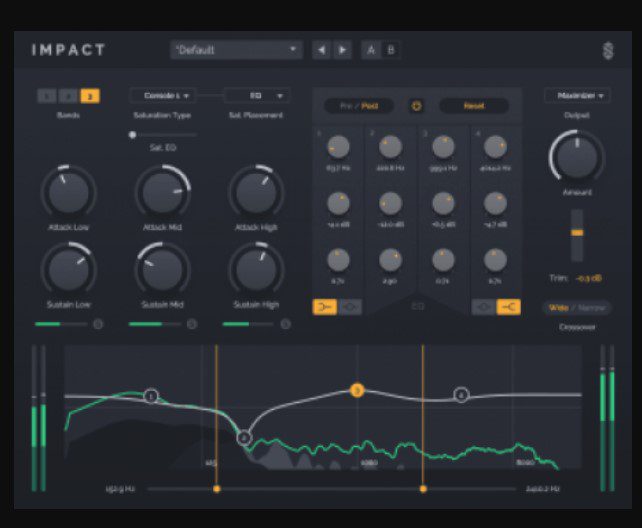The height and width of the screenshot is (528, 642).
Task: Click the IMPACT title text
Action: click(68, 50)
